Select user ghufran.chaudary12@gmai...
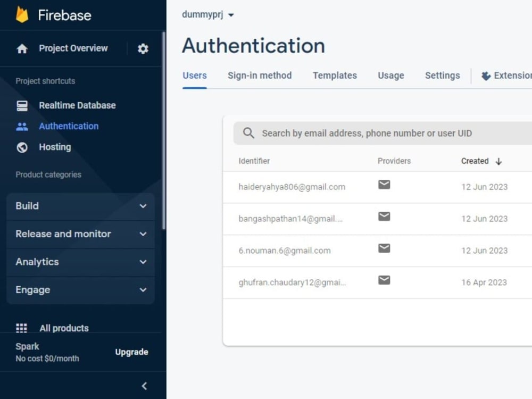This screenshot has width=532, height=399. (x=292, y=282)
